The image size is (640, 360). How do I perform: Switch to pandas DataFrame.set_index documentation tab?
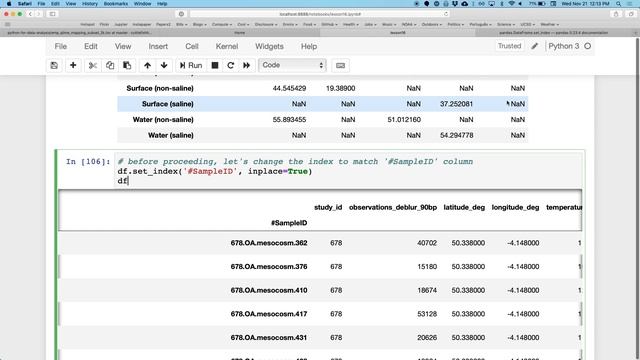(x=553, y=33)
